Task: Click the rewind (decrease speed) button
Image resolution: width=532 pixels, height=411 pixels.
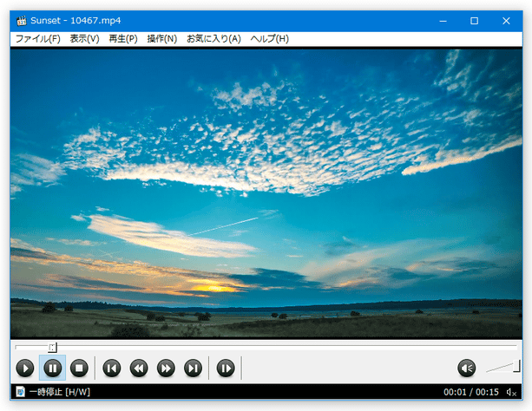Action: point(138,369)
